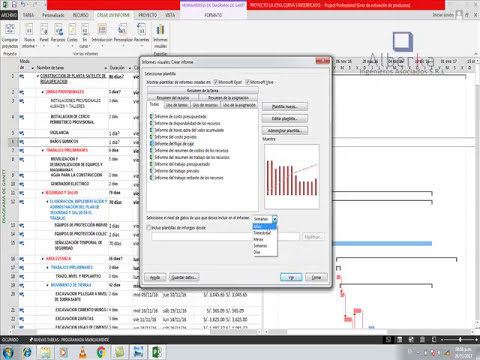Toggle the Microsoft Visio checkbox
The image size is (480, 360).
click(x=247, y=82)
